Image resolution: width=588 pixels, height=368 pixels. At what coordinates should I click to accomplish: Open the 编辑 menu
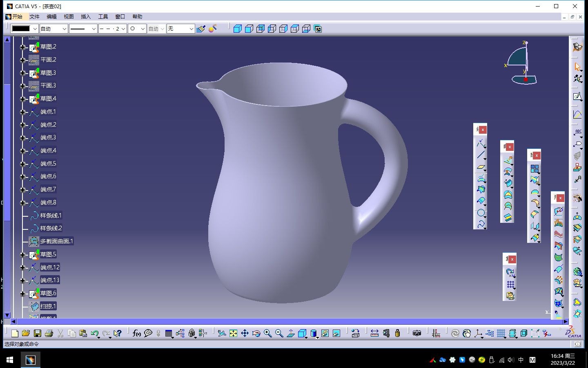pos(51,17)
